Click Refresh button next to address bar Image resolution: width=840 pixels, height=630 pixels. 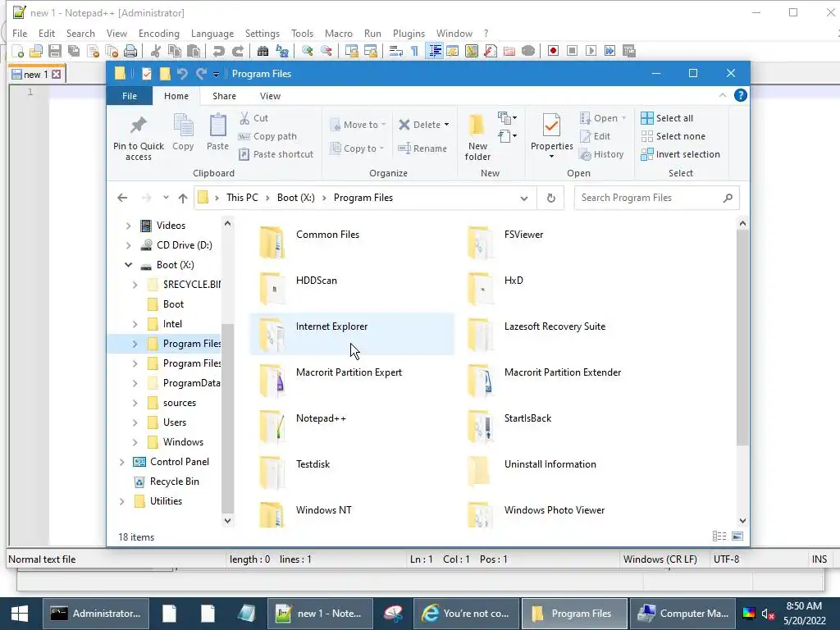tap(550, 199)
